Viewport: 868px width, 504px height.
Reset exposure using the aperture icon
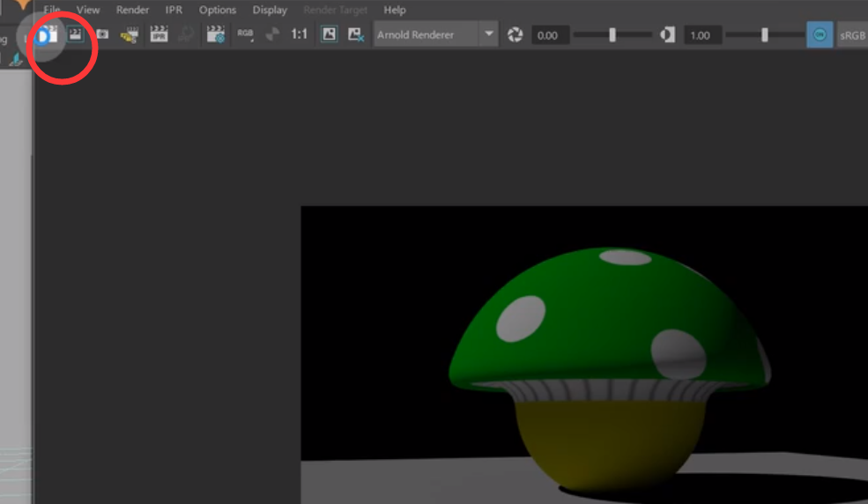pyautogui.click(x=516, y=34)
